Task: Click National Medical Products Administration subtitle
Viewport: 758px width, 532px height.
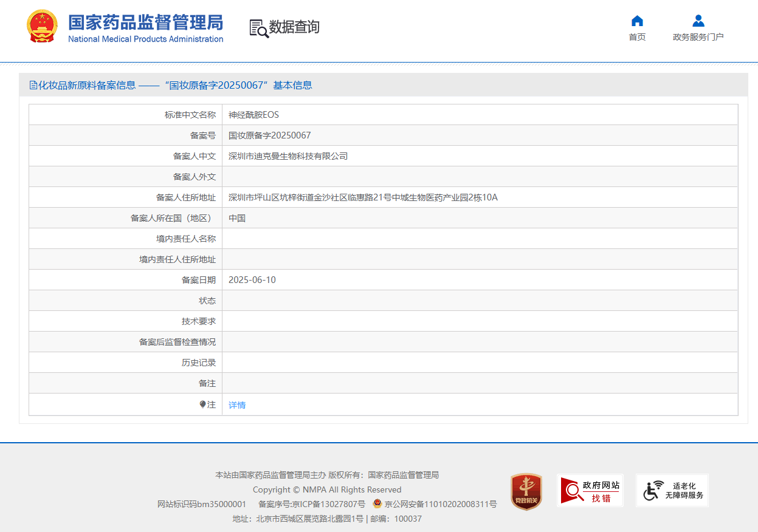Action: coord(145,39)
